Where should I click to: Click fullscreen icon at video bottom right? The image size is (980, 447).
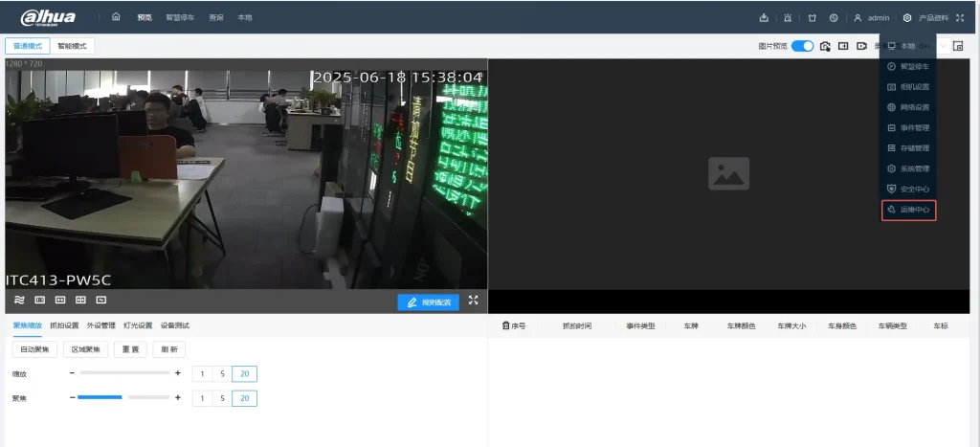474,301
